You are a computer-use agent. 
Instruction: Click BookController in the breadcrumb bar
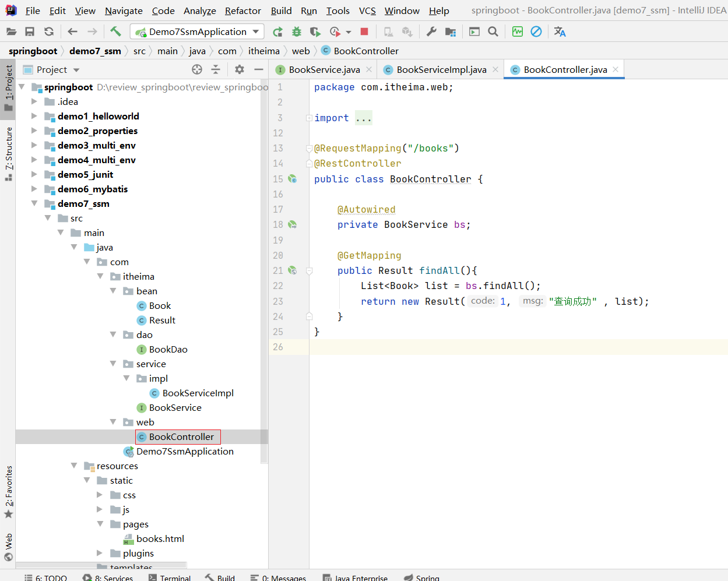tap(365, 51)
